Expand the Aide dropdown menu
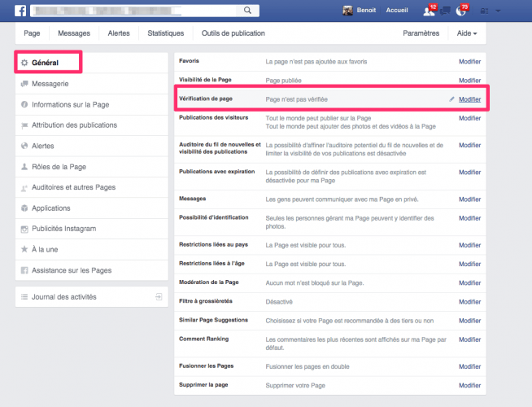Screen dimensions: 532x407 click(x=467, y=33)
